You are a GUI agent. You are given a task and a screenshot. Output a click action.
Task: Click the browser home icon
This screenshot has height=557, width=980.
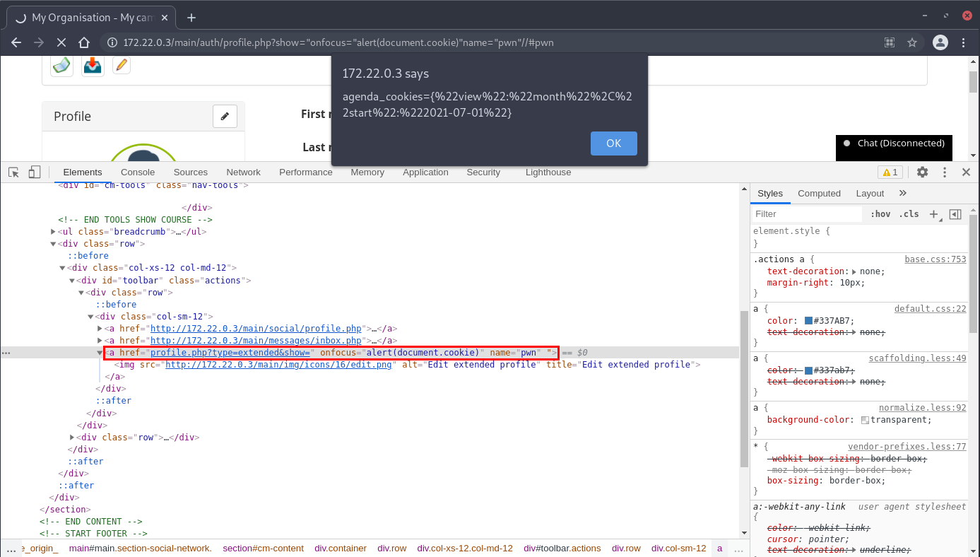[84, 42]
